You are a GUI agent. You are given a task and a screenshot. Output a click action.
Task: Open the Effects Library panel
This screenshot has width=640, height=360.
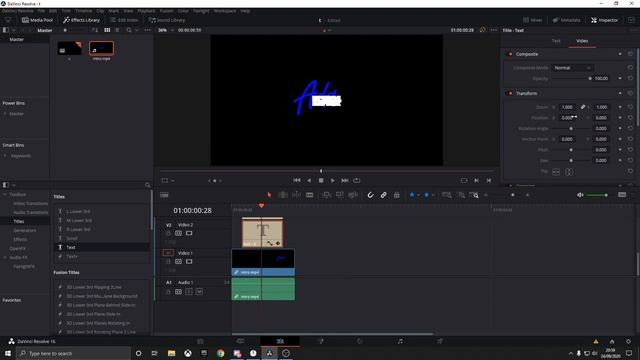[81, 20]
